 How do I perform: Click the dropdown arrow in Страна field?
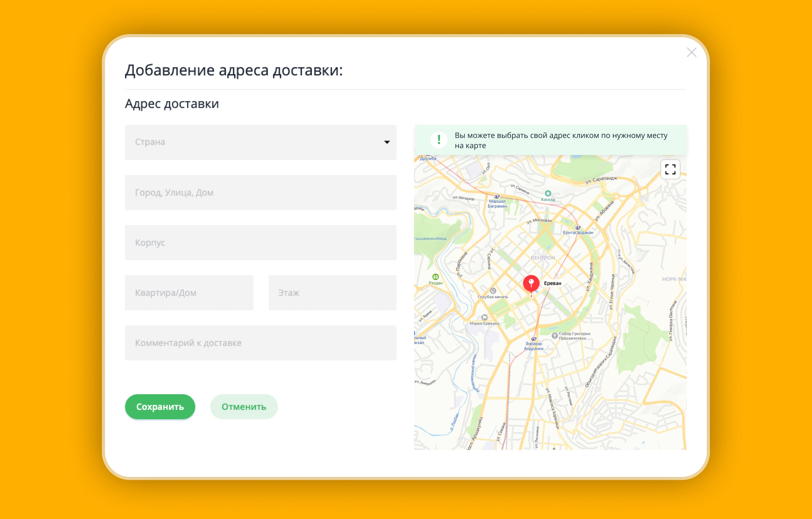(x=387, y=142)
